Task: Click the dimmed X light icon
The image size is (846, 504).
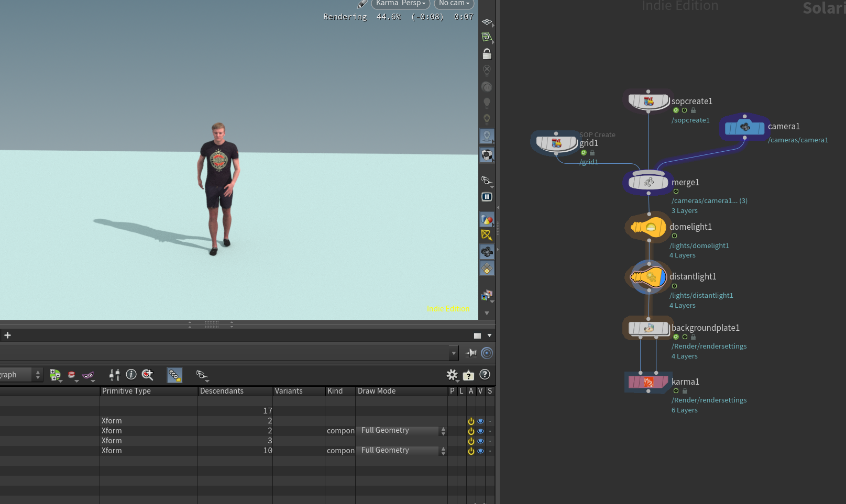Action: pyautogui.click(x=487, y=70)
